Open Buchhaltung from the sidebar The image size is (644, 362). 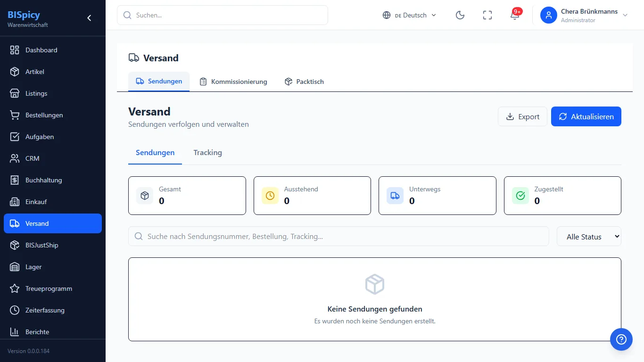pyautogui.click(x=53, y=180)
